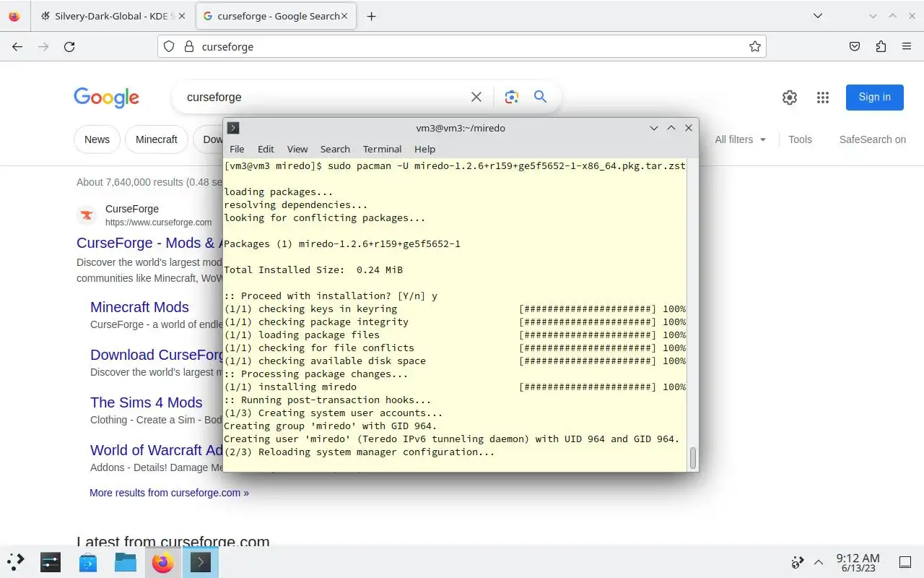
Task: Click the Google search input field
Action: point(325,97)
